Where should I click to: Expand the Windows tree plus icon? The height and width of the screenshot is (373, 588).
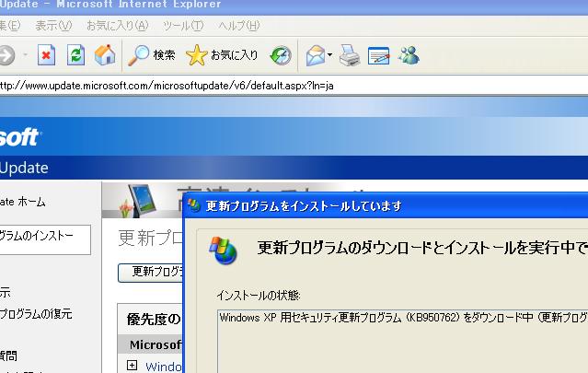pyautogui.click(x=132, y=365)
